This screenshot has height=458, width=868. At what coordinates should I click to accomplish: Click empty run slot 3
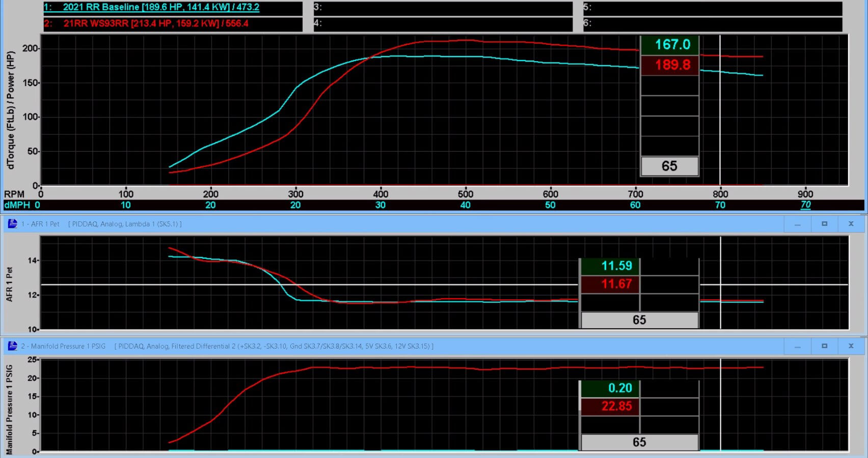[442, 8]
